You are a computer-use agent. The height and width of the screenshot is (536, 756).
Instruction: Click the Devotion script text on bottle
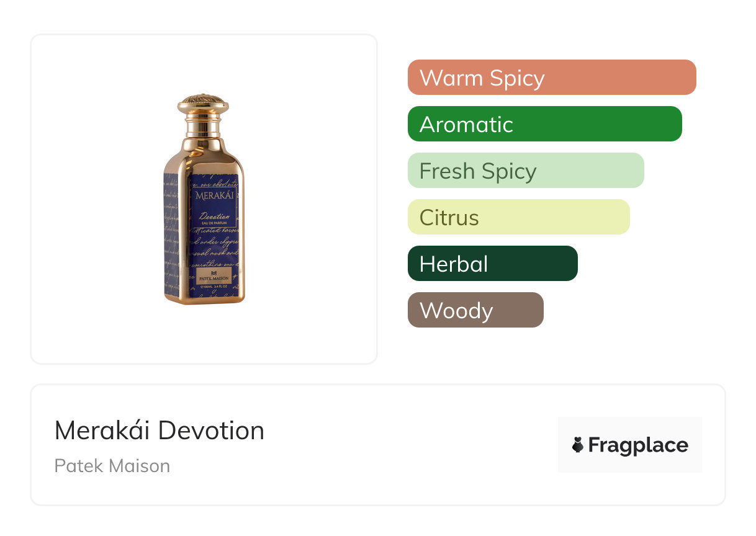(x=215, y=217)
